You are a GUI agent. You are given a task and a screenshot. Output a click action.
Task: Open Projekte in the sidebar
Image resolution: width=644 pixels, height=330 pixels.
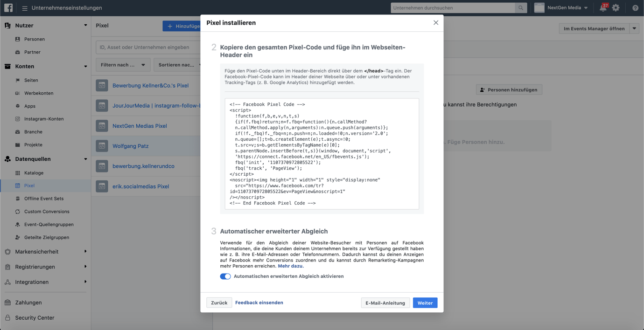[x=33, y=145]
